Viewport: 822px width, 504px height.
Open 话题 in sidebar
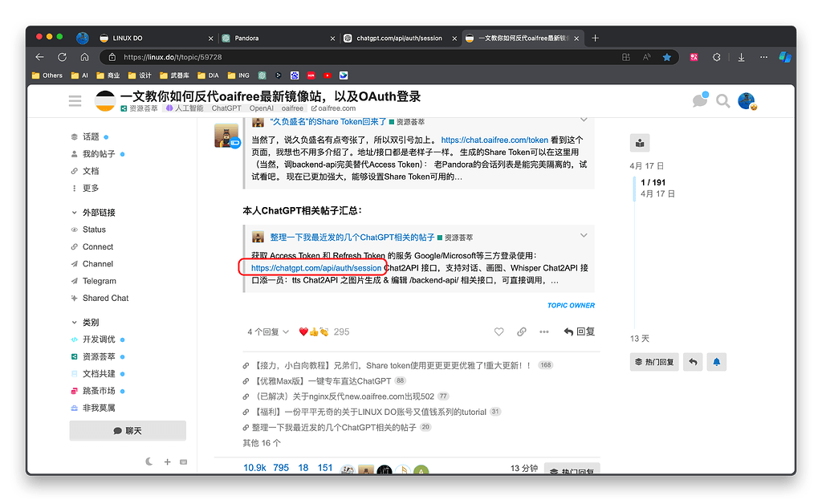(x=90, y=136)
